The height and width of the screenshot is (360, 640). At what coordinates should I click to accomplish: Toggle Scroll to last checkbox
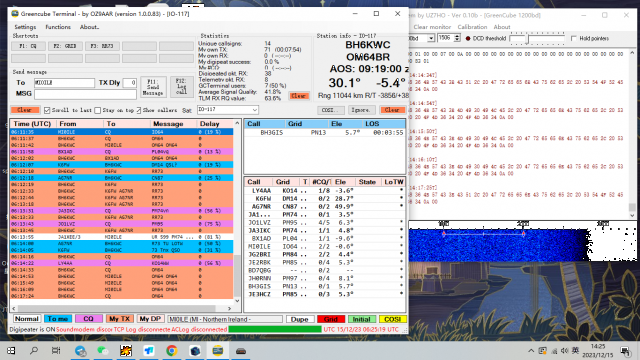coord(47,110)
